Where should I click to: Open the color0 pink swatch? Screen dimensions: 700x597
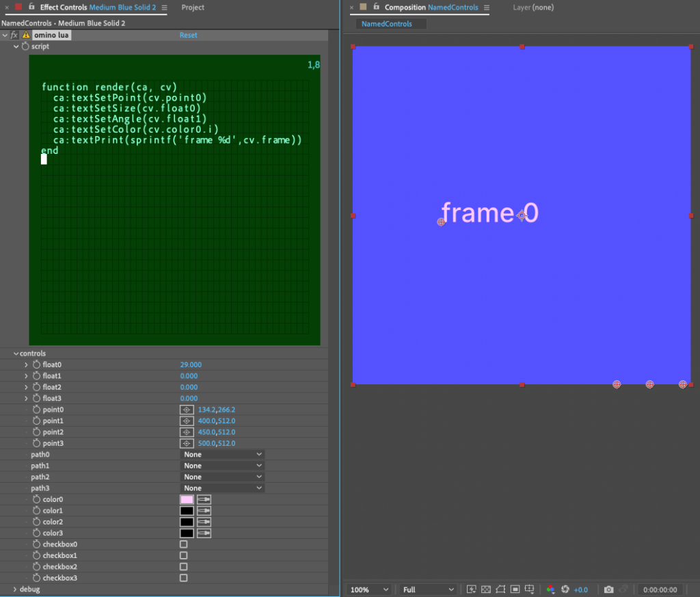point(187,499)
